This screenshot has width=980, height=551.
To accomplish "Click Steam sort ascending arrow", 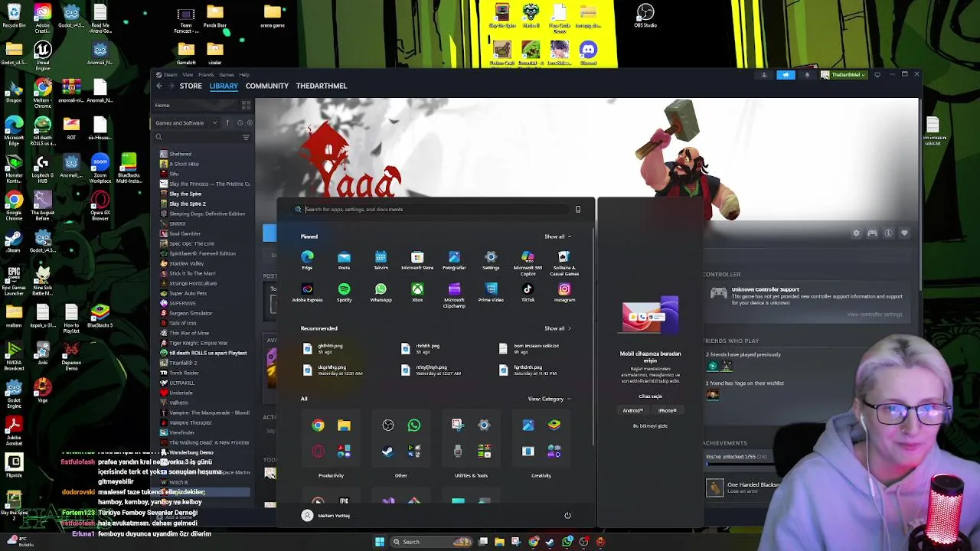I will [227, 122].
